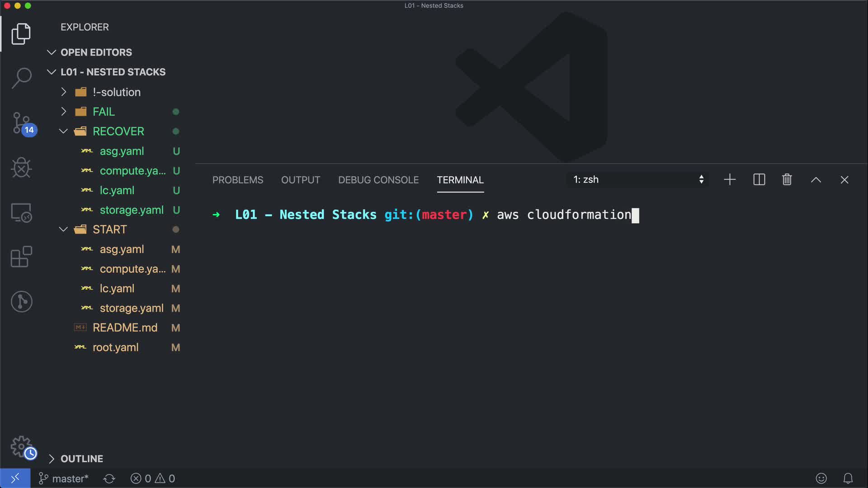868x488 pixels.
Task: Click errors and warnings count in status bar
Action: pyautogui.click(x=153, y=479)
